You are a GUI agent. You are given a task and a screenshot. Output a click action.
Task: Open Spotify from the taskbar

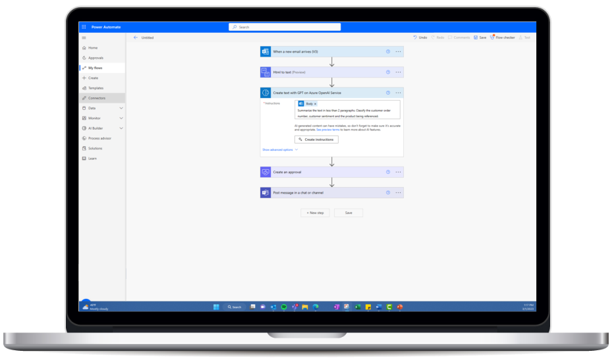(x=284, y=307)
